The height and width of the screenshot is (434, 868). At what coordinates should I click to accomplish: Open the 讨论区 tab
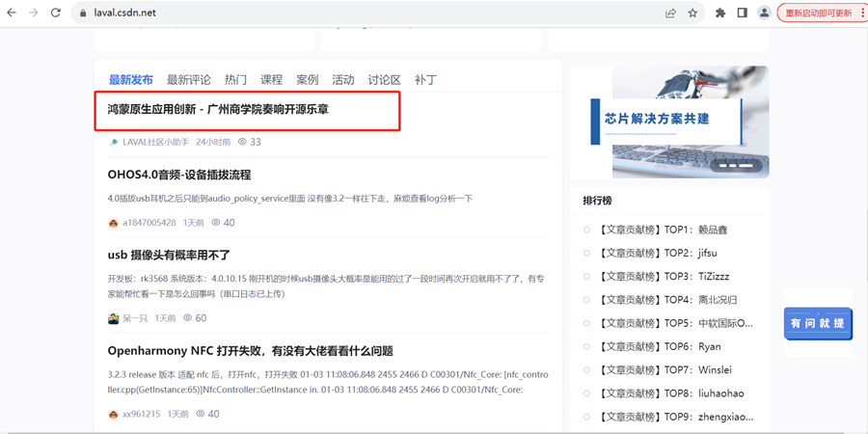click(x=384, y=80)
